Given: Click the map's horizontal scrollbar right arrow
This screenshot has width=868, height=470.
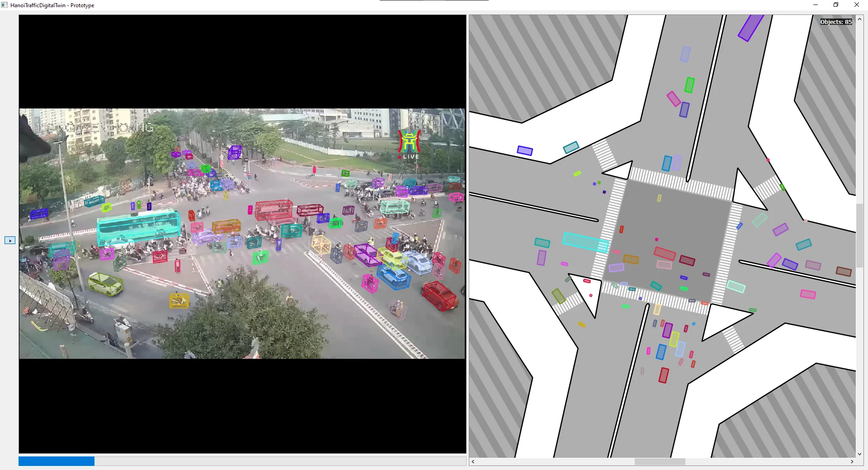Looking at the screenshot, I should click(852, 461).
